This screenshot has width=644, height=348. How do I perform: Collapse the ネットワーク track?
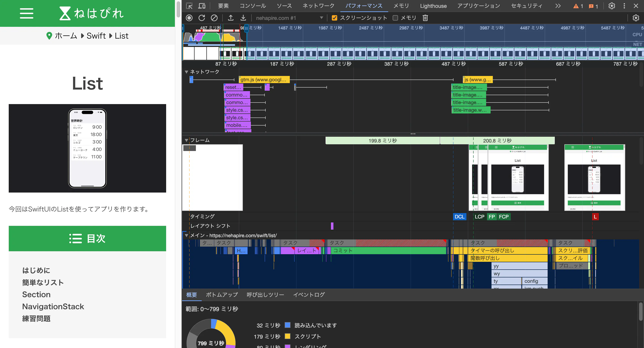186,72
